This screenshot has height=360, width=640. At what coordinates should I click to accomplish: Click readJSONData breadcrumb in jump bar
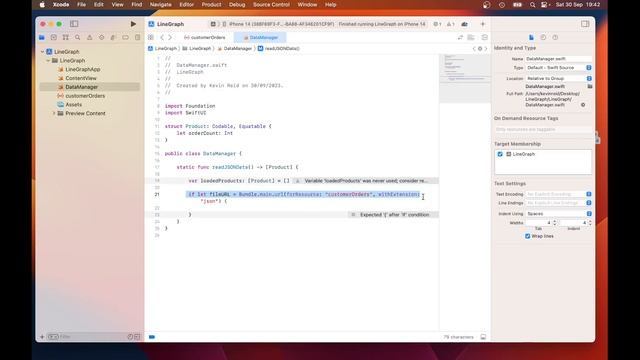279,49
